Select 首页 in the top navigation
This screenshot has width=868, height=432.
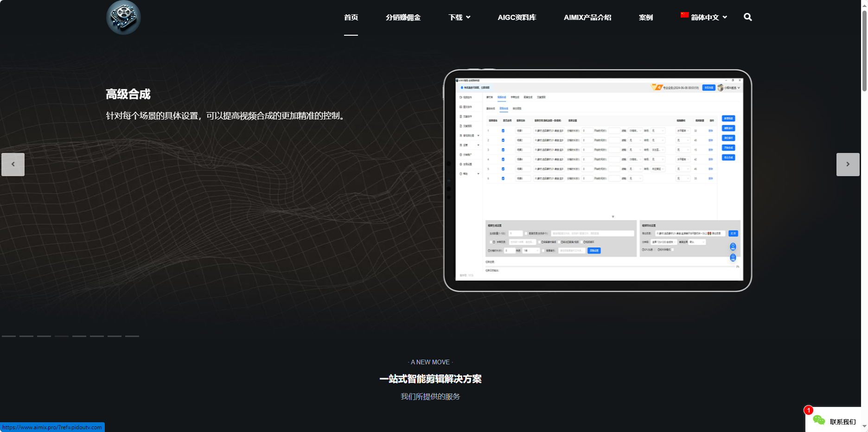point(351,17)
